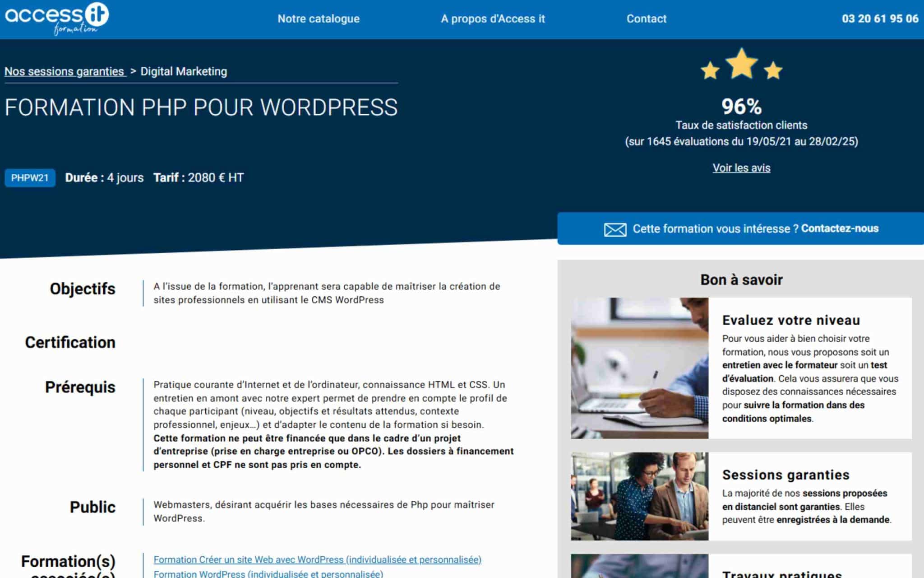The image size is (924, 578).
Task: Click the Tarif : 2080 € HT text
Action: 199,177
